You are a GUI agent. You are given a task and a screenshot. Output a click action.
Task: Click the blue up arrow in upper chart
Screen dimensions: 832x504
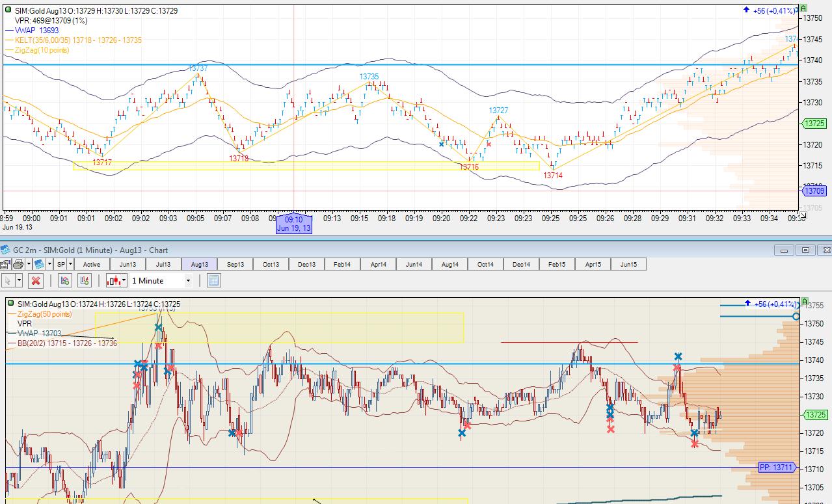746,10
